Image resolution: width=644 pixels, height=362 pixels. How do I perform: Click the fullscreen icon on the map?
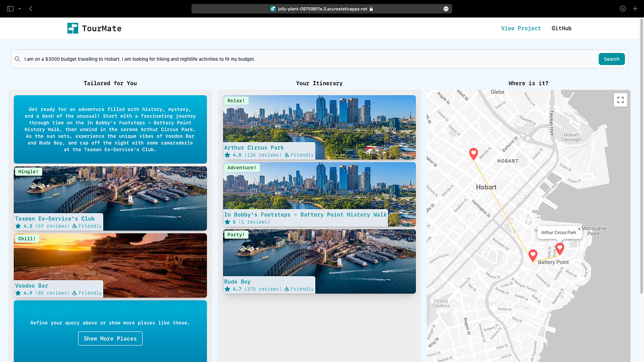(620, 100)
